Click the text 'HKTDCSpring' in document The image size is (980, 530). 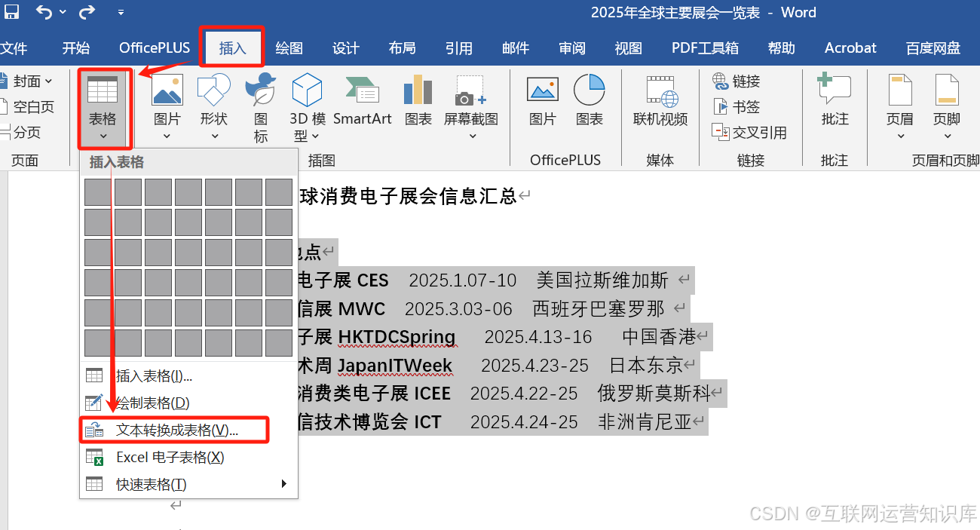(397, 337)
